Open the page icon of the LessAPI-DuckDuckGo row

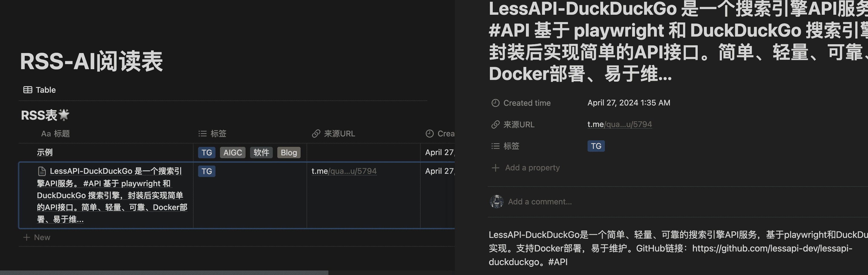click(42, 171)
